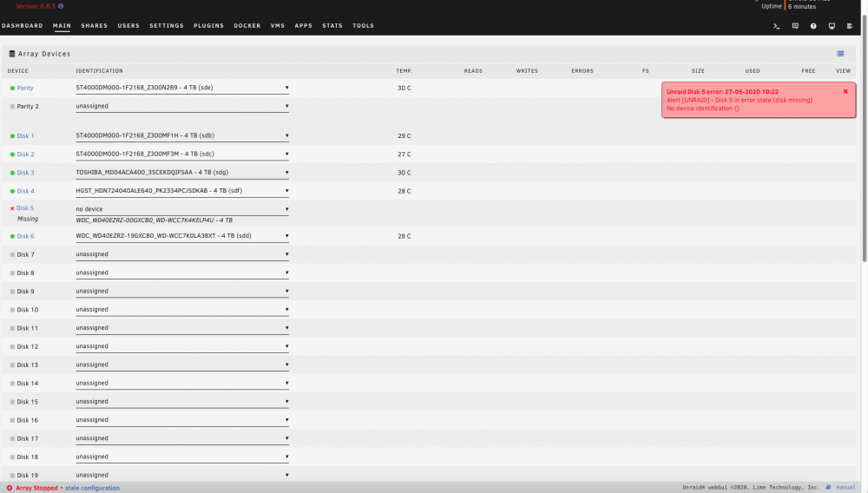Screen dimensions: 868x493
Task: Open the Docker tab
Action: (247, 26)
